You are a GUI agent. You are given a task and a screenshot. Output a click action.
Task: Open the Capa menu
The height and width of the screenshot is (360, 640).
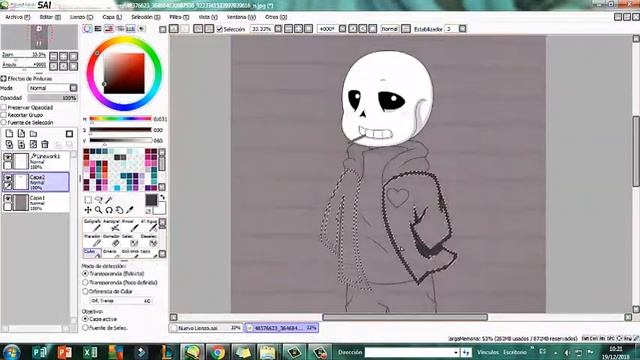pos(112,17)
